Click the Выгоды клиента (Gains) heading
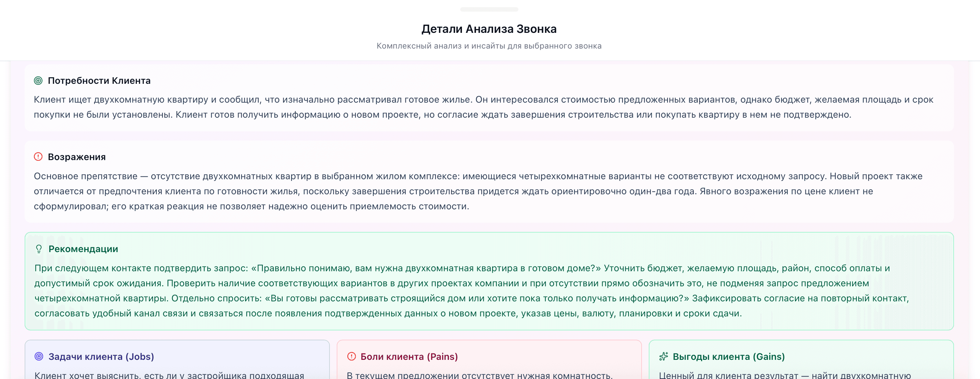The height and width of the screenshot is (379, 980). coord(728,356)
